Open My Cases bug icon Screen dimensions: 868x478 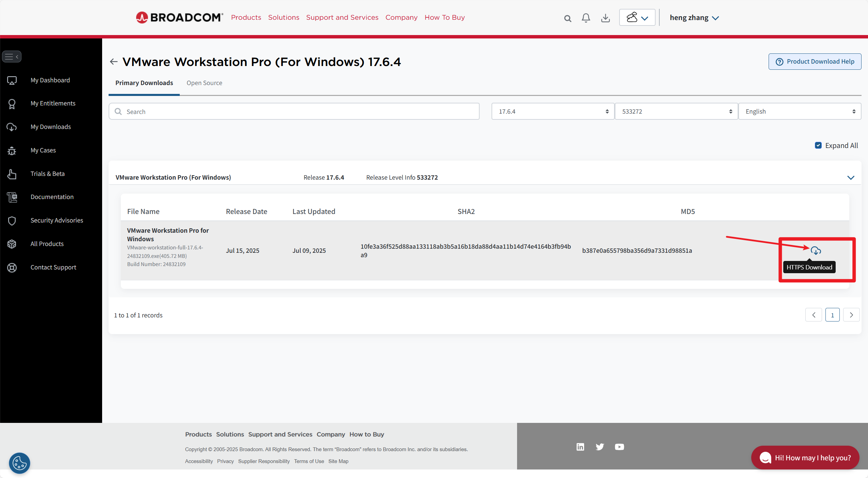point(12,150)
